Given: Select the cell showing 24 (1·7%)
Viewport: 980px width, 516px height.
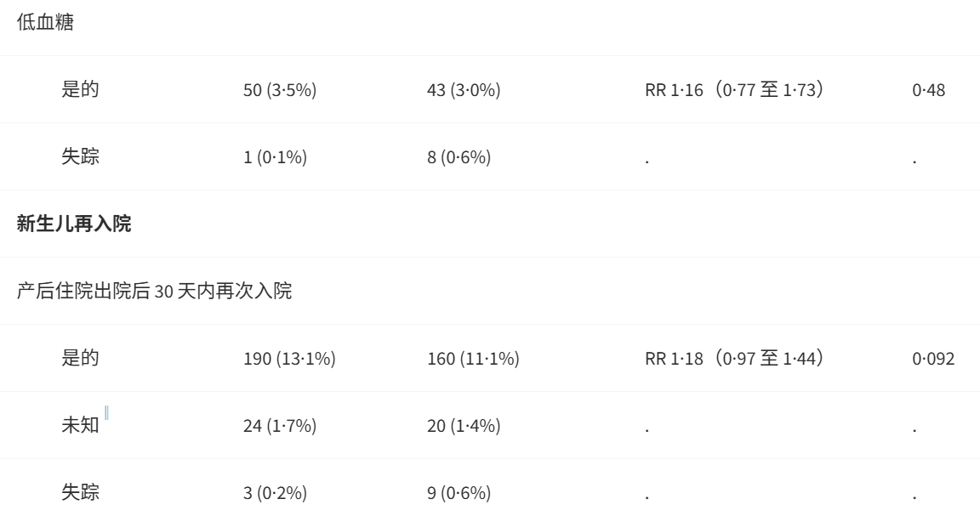Looking at the screenshot, I should pos(280,426).
